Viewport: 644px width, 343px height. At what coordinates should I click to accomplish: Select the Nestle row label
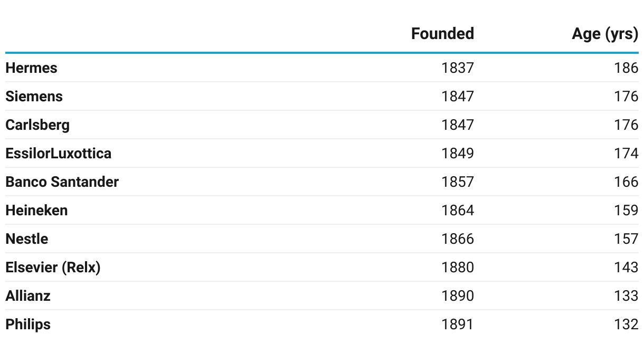(26, 239)
